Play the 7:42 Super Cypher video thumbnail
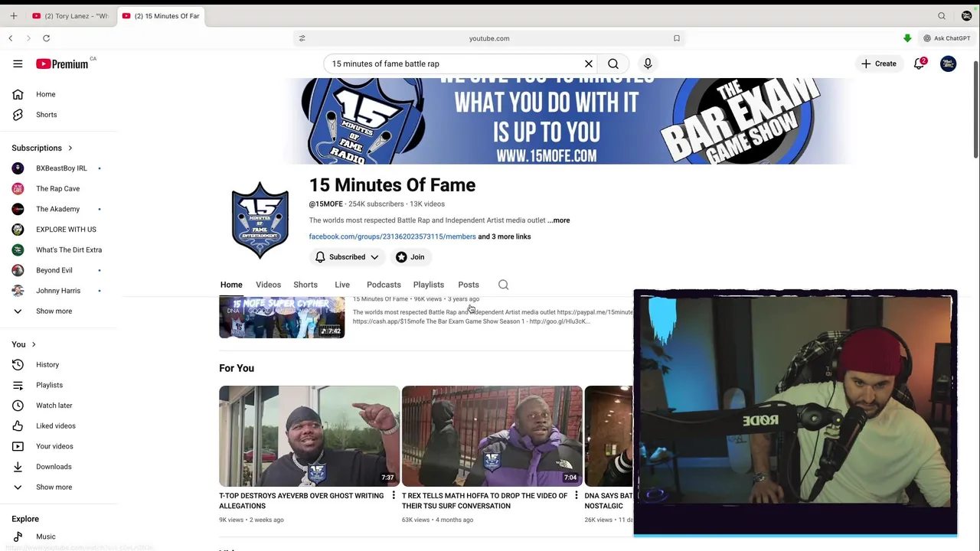The image size is (980, 551). 282,318
